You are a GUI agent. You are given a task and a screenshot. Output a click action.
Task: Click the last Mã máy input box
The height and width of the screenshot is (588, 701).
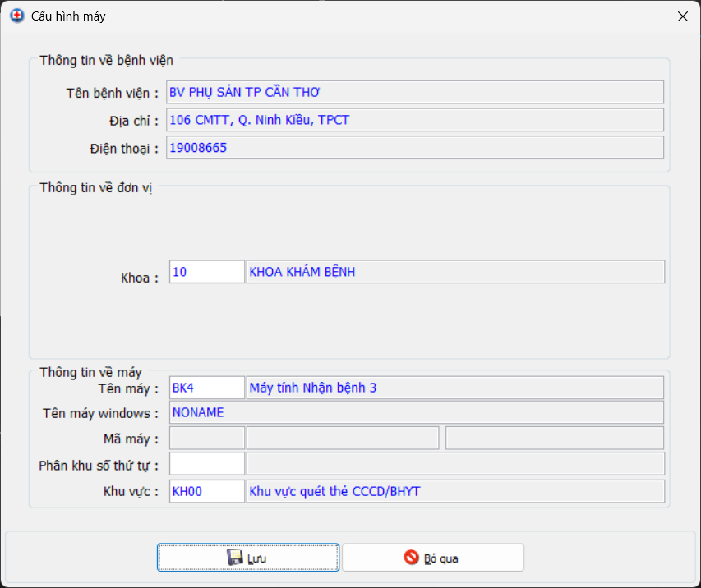[x=555, y=438]
